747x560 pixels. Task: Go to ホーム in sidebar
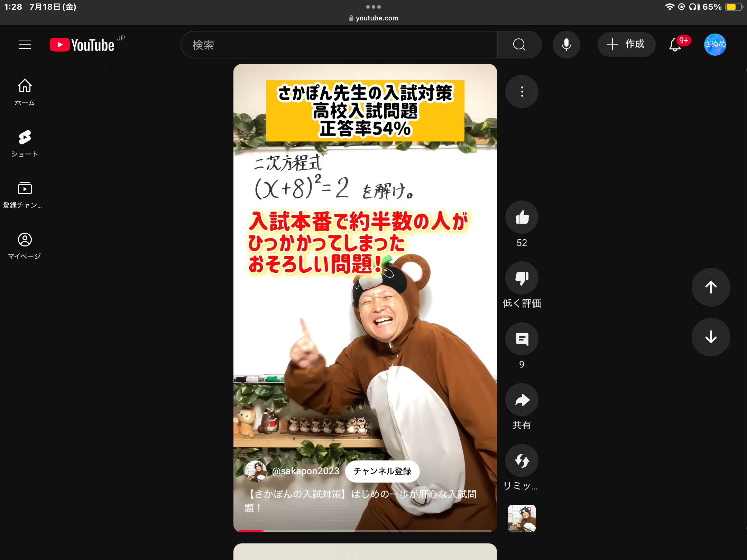pos(25,92)
